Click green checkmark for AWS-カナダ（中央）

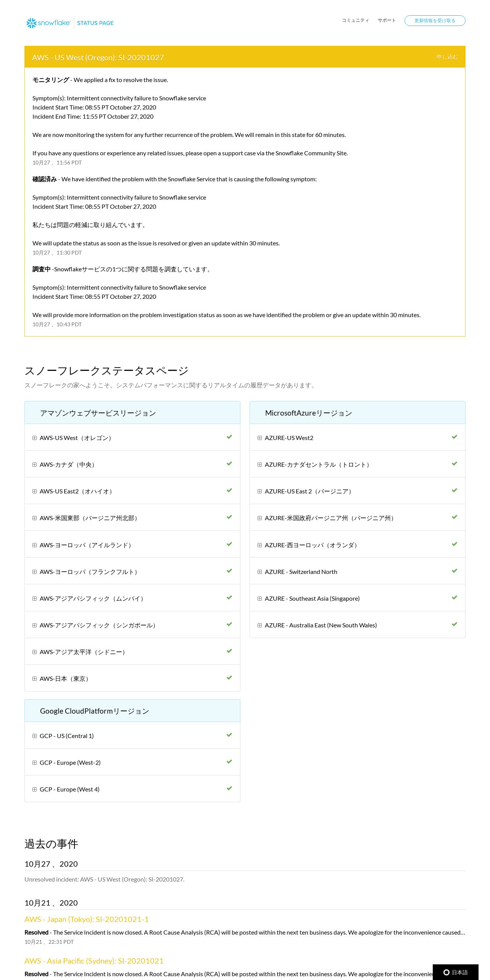click(229, 464)
